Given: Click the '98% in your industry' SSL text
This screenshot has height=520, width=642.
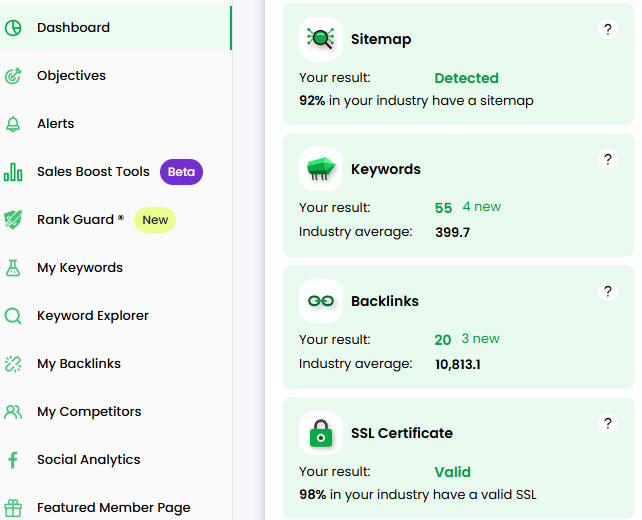Looking at the screenshot, I should 418,495.
